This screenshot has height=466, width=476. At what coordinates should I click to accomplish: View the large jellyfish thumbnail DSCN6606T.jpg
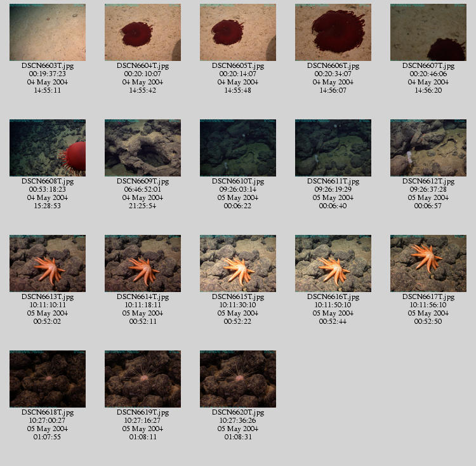[333, 32]
